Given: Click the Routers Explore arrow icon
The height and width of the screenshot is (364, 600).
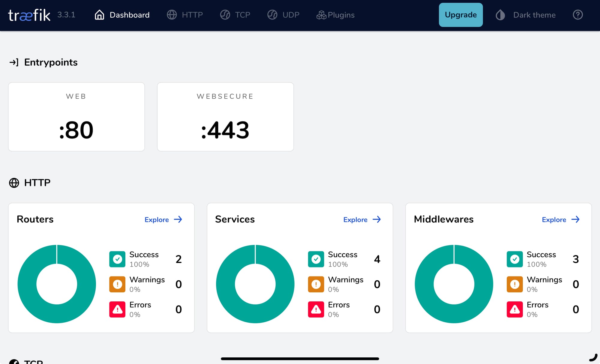Looking at the screenshot, I should click(178, 219).
